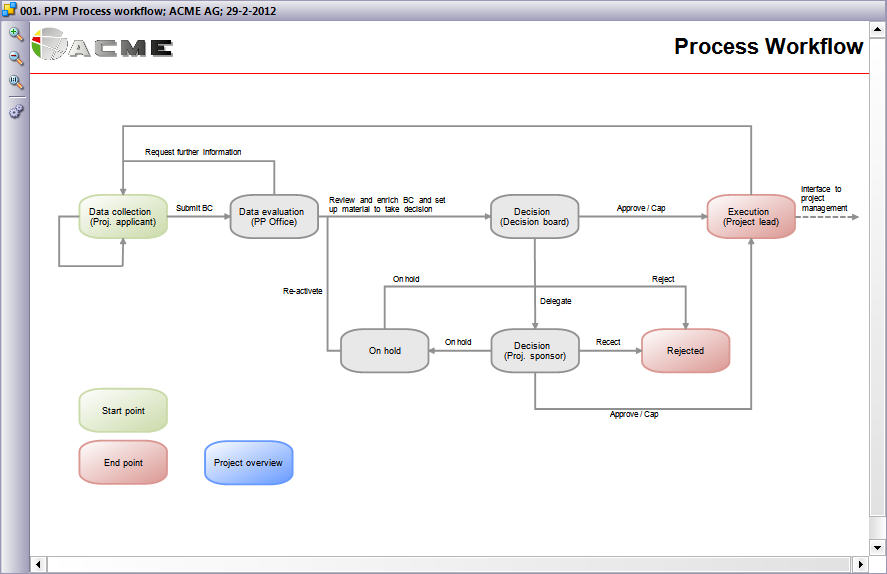The height and width of the screenshot is (574, 887).
Task: Select the Data collection (Proj. applicant) node
Action: (123, 217)
